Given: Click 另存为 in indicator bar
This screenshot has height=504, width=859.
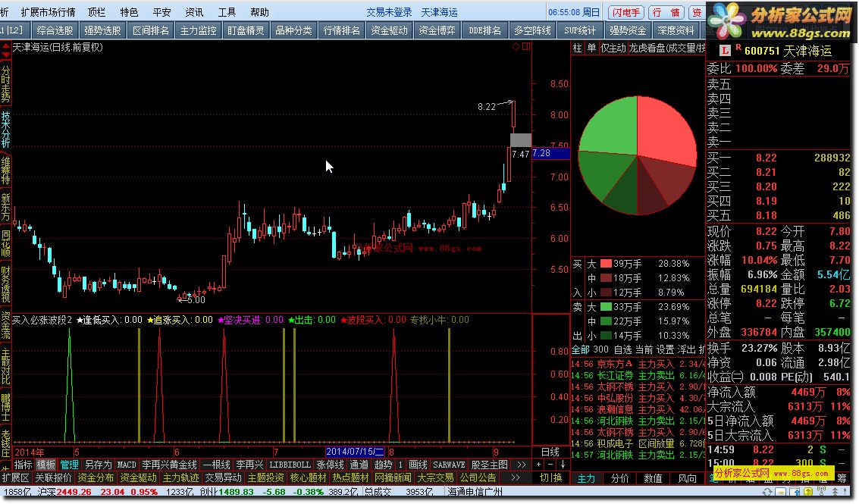Looking at the screenshot, I should pyautogui.click(x=98, y=465).
